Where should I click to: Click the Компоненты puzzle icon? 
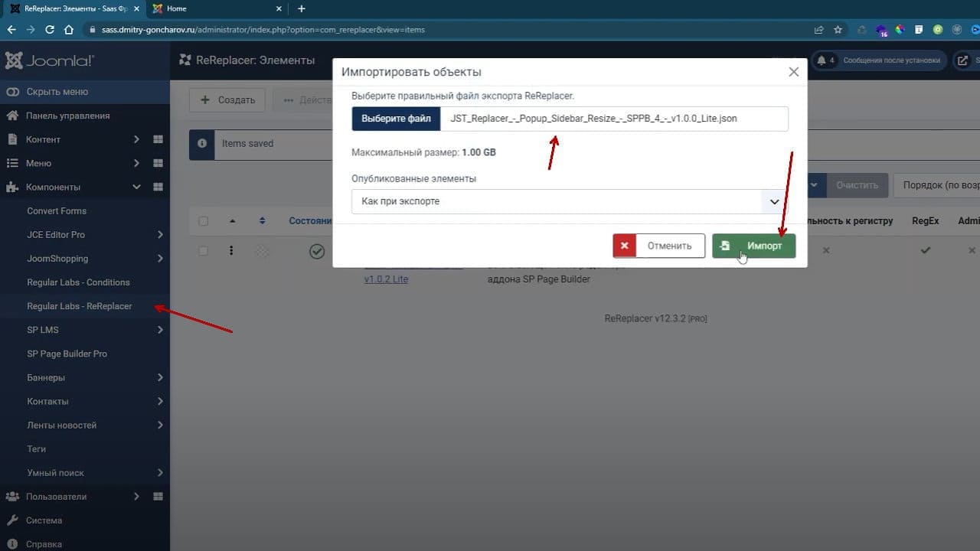[12, 187]
